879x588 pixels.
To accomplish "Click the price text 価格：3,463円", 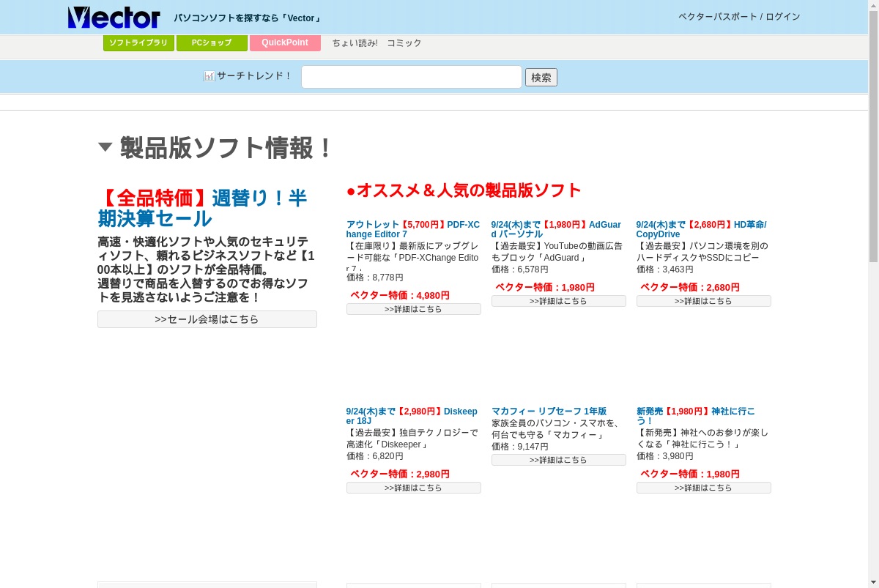I will pos(665,269).
